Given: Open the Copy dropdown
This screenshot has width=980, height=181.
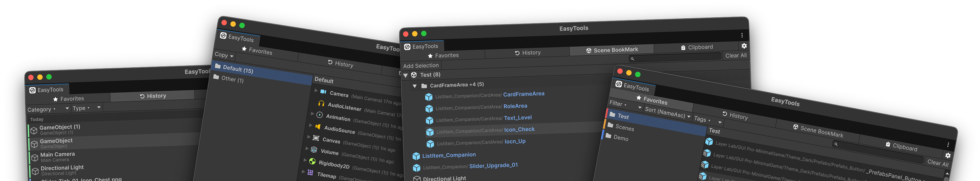Looking at the screenshot, I should tap(224, 55).
